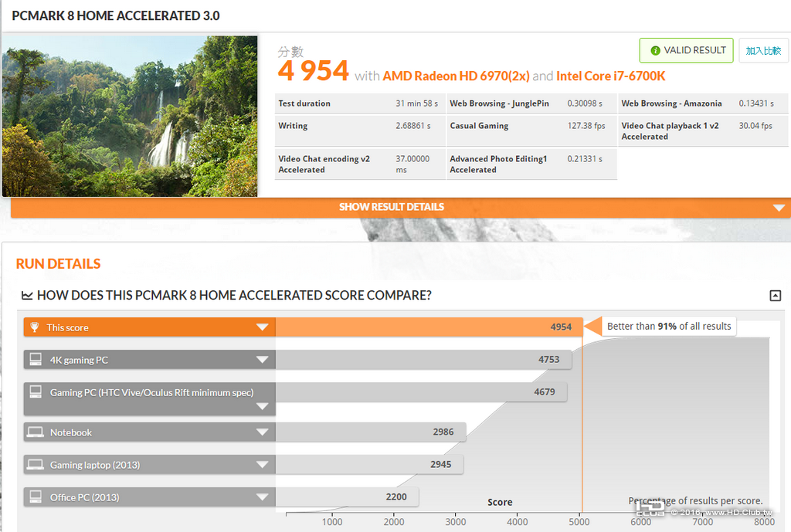The height and width of the screenshot is (532, 791).
Task: Click the monitor icon on Gaming PC HTC Vive row
Action: tap(36, 391)
